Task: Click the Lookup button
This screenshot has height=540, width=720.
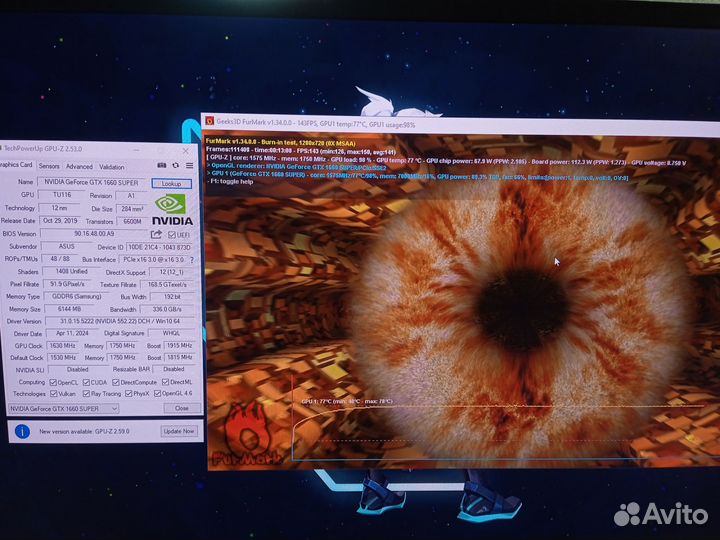Action: (x=171, y=184)
